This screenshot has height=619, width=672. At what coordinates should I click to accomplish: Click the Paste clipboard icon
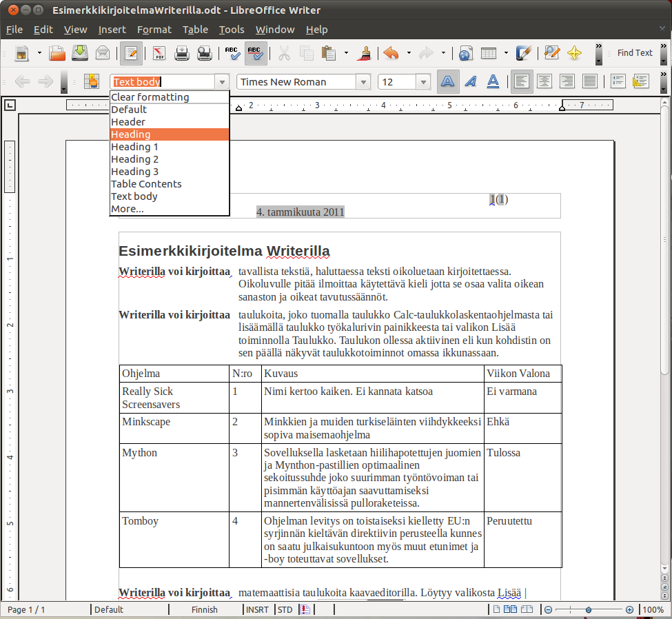(x=329, y=53)
